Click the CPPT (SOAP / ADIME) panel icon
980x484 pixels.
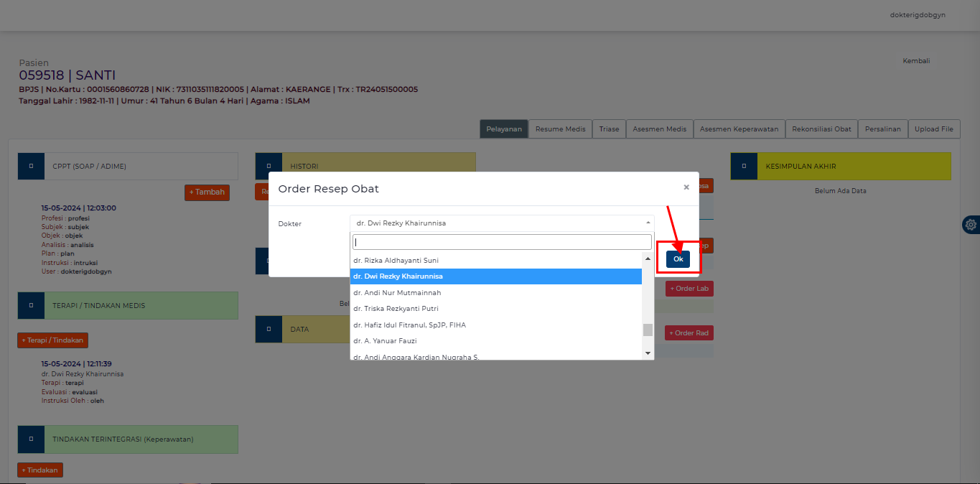pyautogui.click(x=31, y=166)
